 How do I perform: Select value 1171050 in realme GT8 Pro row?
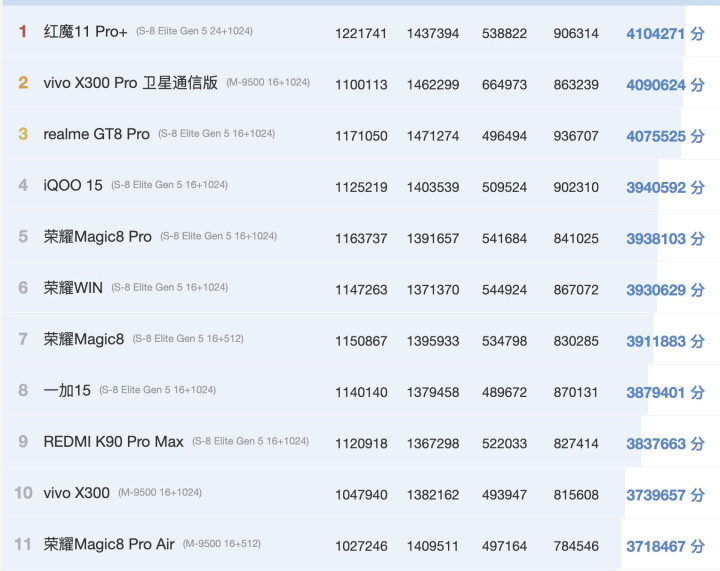tap(361, 136)
